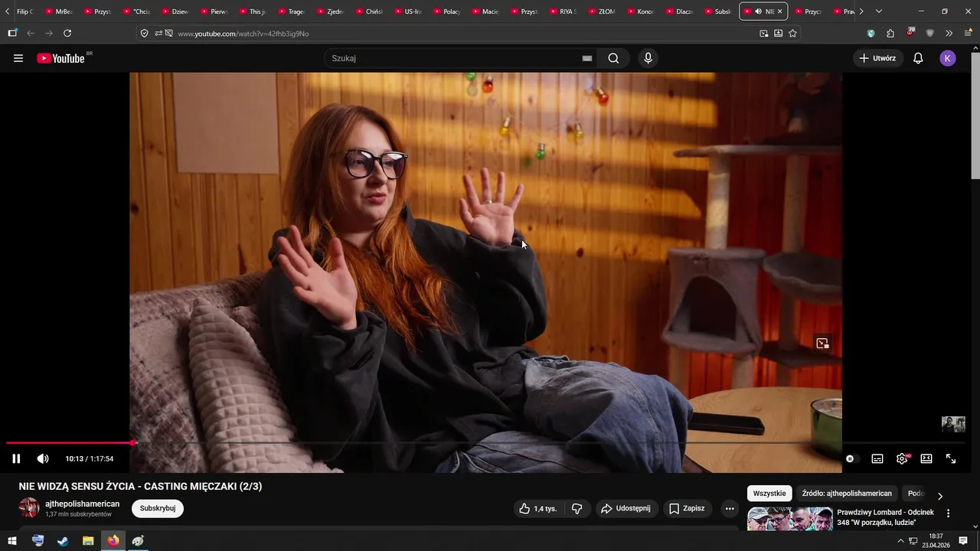980x551 pixels.
Task: Open more actions three-dot menu under video
Action: point(730,508)
